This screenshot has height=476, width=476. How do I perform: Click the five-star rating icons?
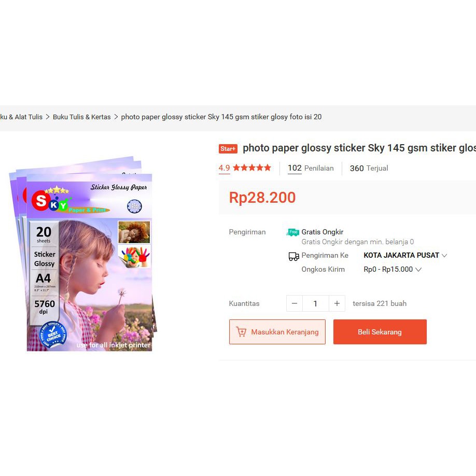(252, 167)
